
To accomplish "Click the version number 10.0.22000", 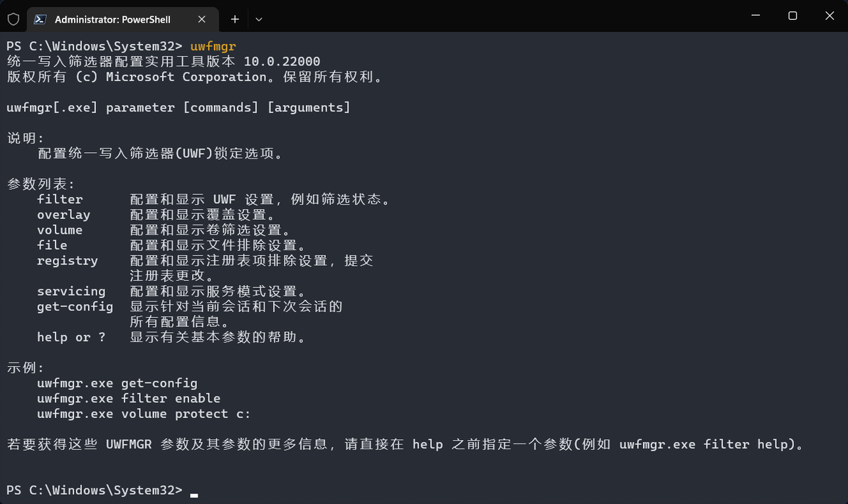I will point(282,62).
